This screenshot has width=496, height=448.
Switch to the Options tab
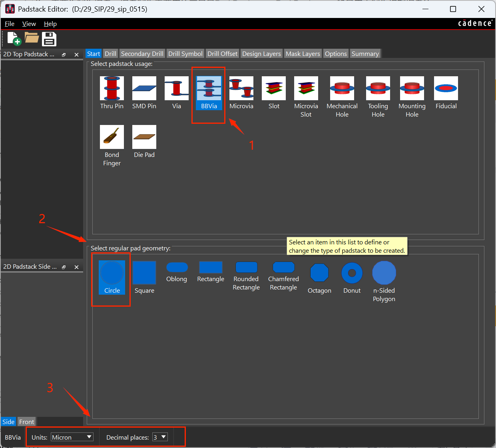336,54
